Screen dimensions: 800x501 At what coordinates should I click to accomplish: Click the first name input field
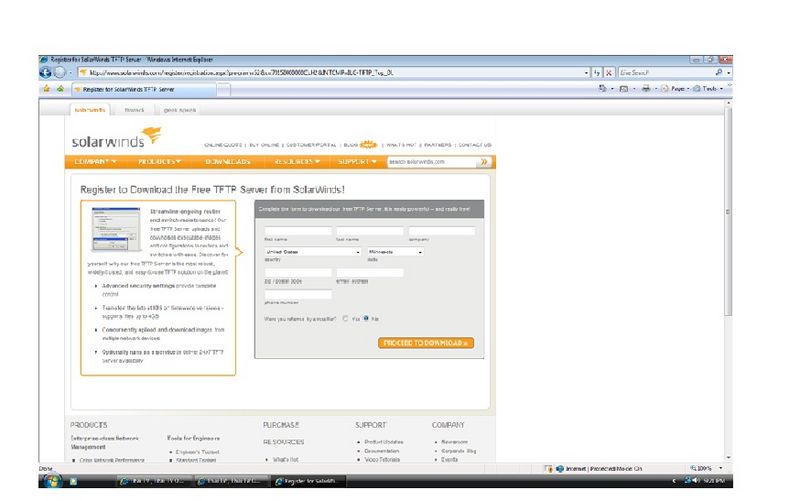pos(298,231)
